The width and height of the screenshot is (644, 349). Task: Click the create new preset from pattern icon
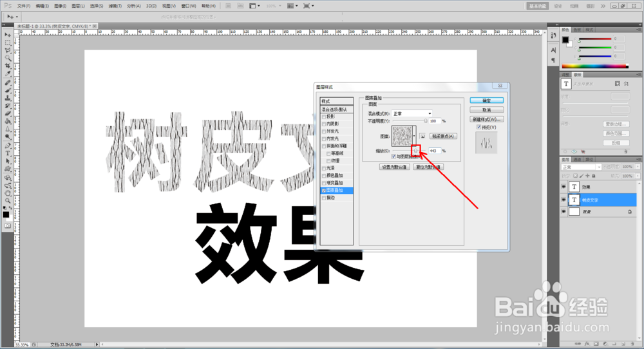422,136
